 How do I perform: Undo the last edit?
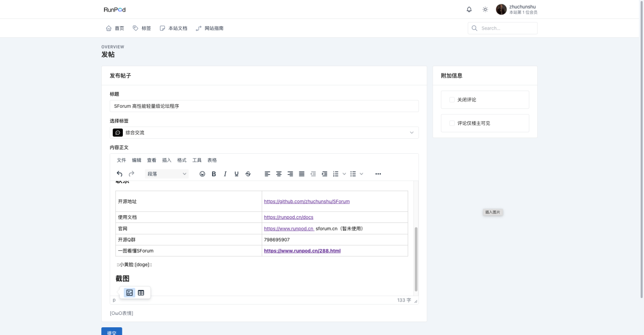pos(120,174)
